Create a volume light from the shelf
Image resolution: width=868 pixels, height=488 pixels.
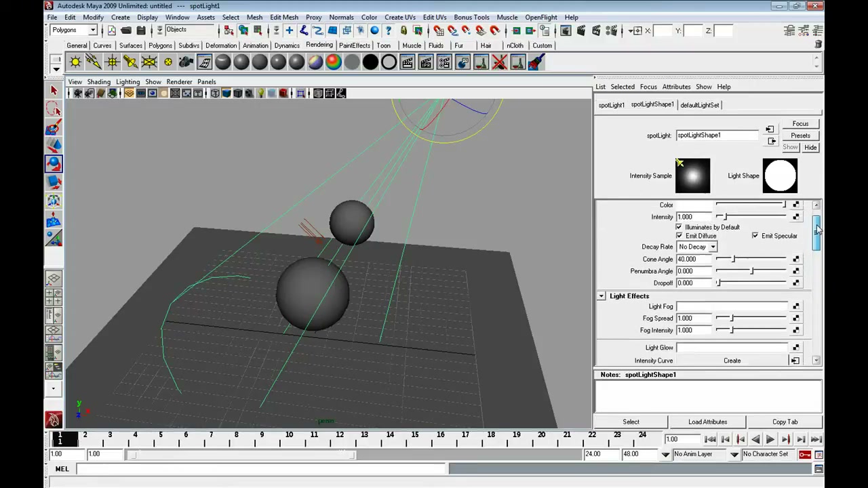tap(167, 62)
